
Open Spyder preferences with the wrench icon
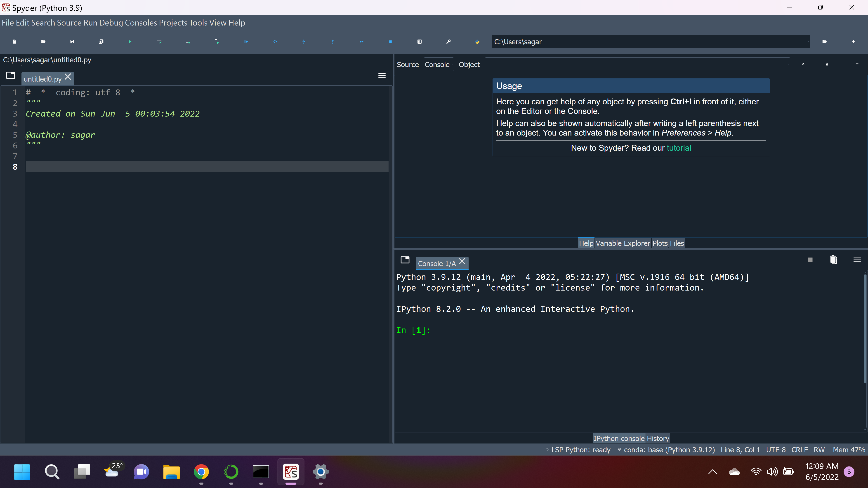[448, 41]
